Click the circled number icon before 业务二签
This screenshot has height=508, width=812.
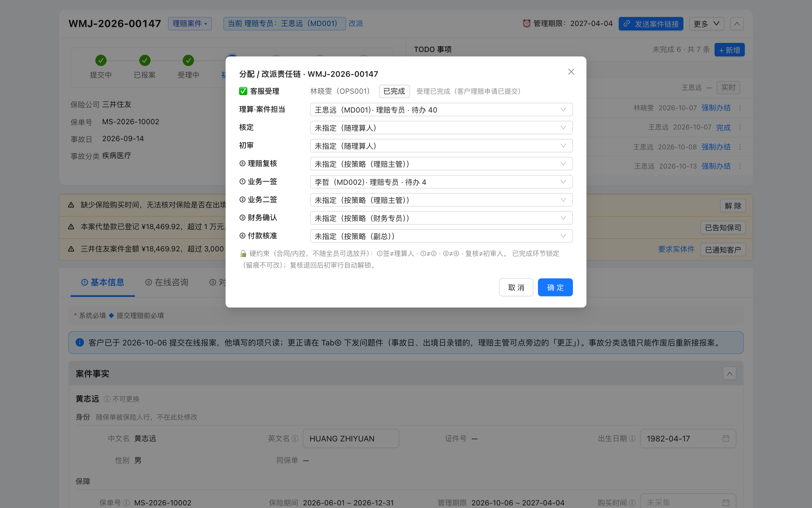tap(242, 199)
